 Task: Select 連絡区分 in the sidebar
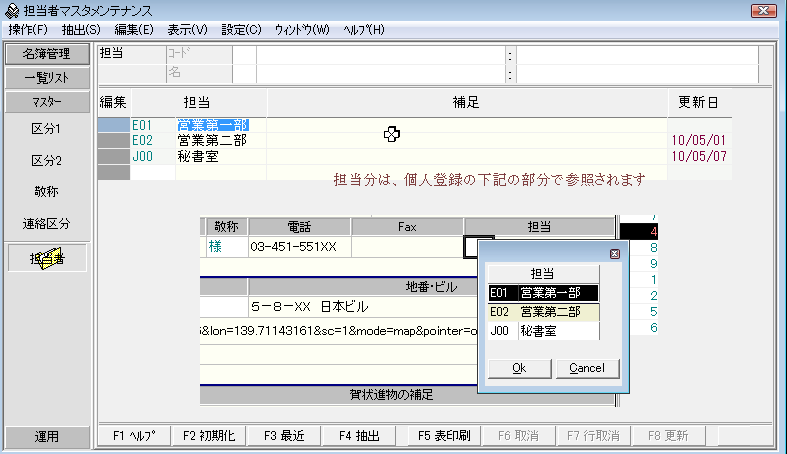pos(46,224)
